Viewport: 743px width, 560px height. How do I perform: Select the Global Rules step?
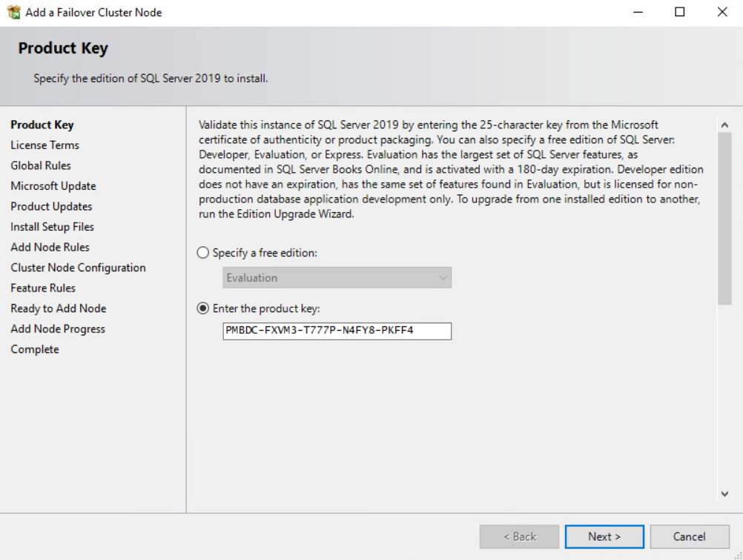pyautogui.click(x=41, y=165)
